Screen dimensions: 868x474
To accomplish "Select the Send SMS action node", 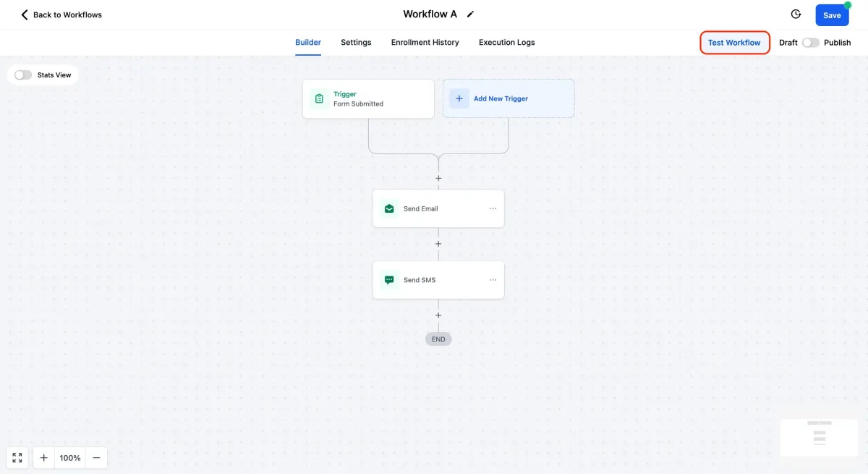I will click(x=438, y=280).
